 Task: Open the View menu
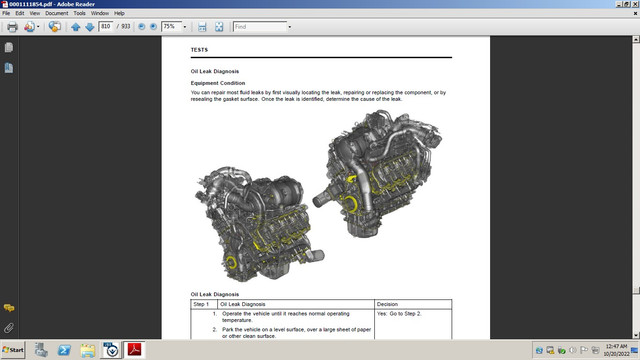point(35,13)
